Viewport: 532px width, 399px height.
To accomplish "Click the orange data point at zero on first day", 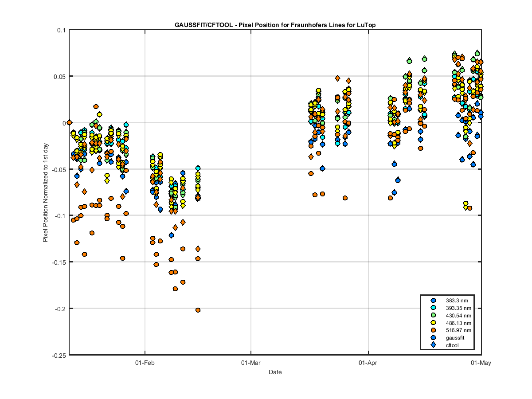I will coord(69,122).
